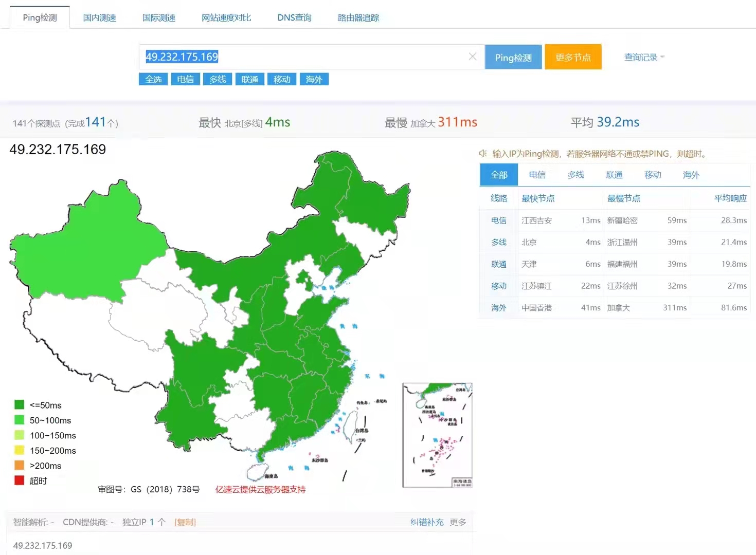Clear the IP address input with X icon
The image size is (756, 555).
[x=473, y=57]
